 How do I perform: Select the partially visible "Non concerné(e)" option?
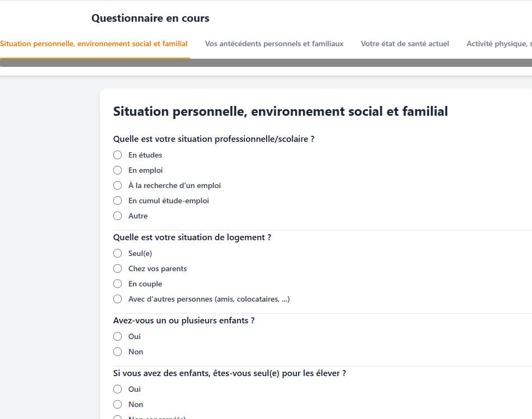(117, 417)
